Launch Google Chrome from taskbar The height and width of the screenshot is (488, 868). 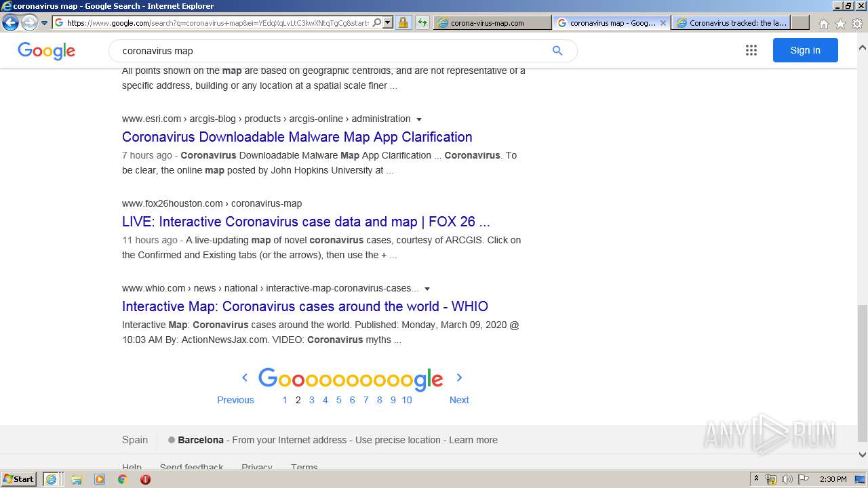click(122, 479)
